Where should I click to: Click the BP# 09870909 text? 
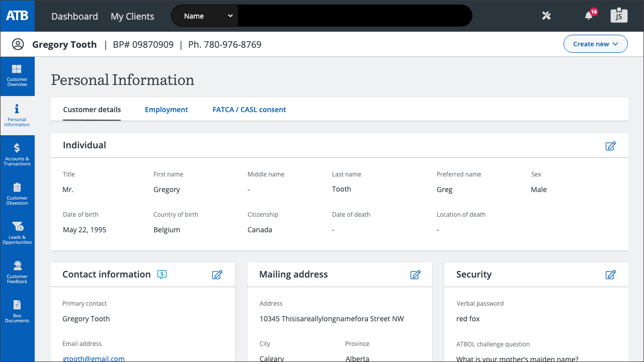click(143, 44)
